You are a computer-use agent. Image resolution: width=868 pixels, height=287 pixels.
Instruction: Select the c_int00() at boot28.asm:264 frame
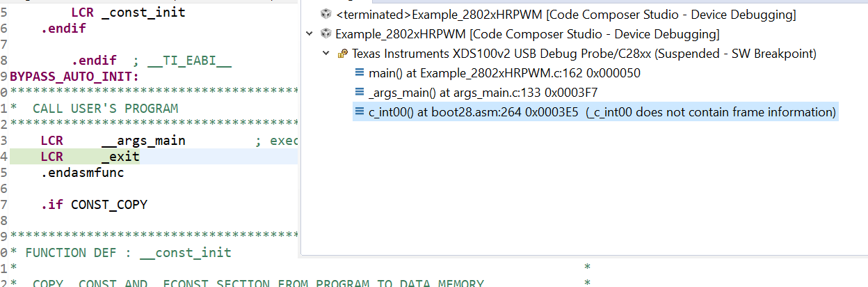pos(602,112)
